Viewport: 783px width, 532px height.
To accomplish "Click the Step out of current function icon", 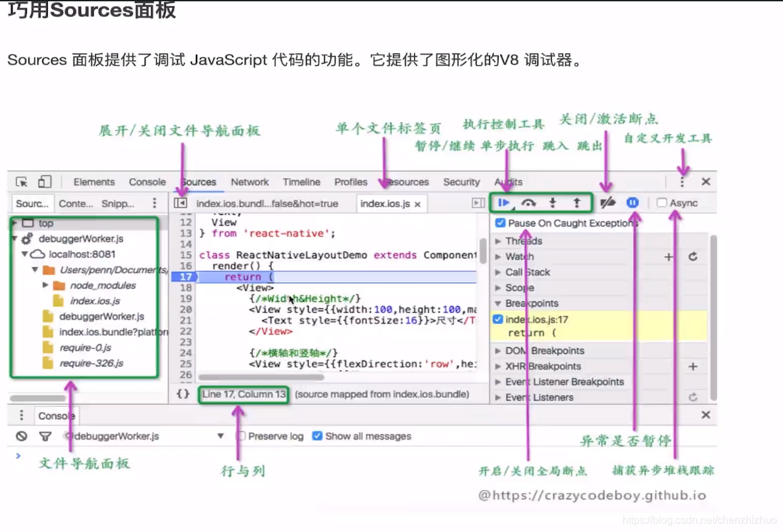I will tap(577, 202).
